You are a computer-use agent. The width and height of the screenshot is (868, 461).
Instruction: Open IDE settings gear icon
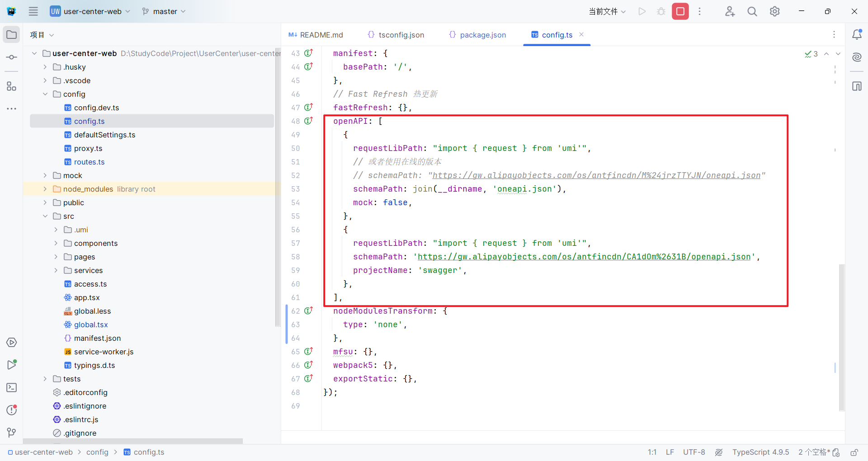click(774, 11)
